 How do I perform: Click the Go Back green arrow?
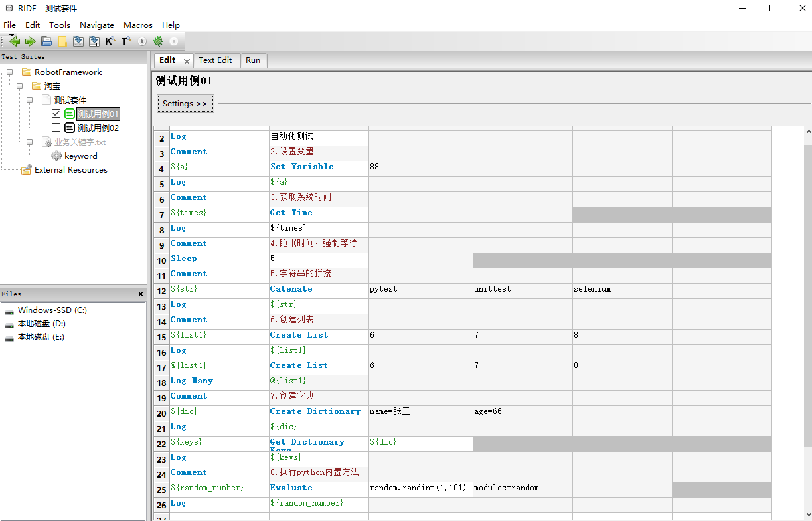point(15,41)
